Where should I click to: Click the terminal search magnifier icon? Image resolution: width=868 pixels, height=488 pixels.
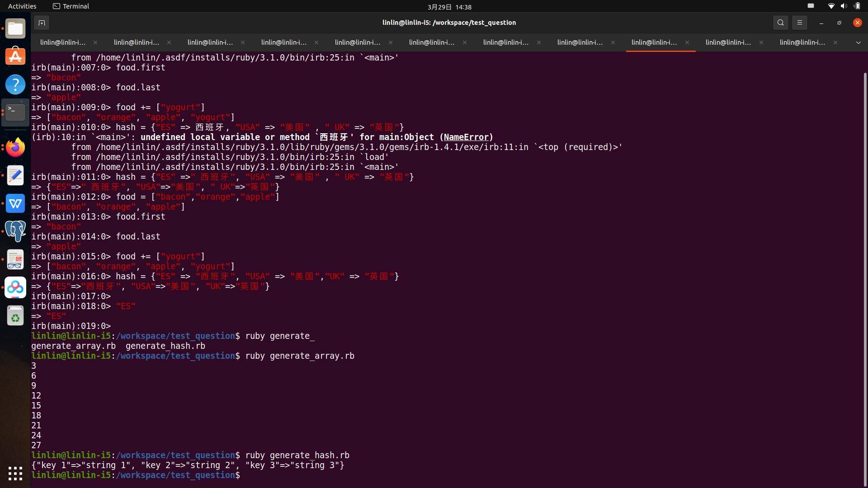click(780, 23)
